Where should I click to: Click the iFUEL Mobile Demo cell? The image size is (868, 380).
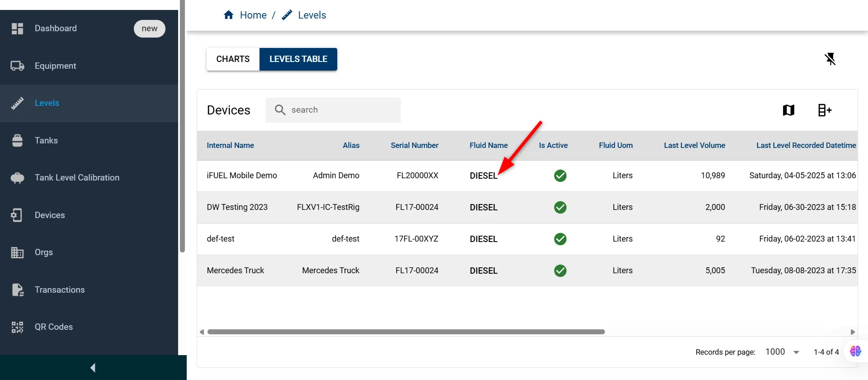point(242,176)
